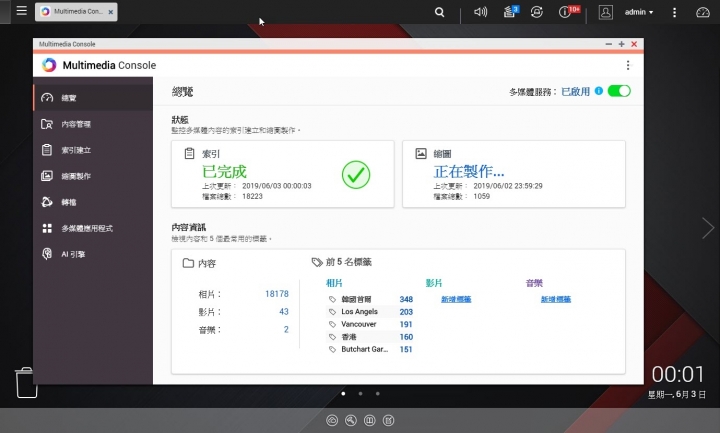Viewport: 720px width, 433px height.
Task: Select the 音樂 tags column heading
Action: [x=534, y=283]
